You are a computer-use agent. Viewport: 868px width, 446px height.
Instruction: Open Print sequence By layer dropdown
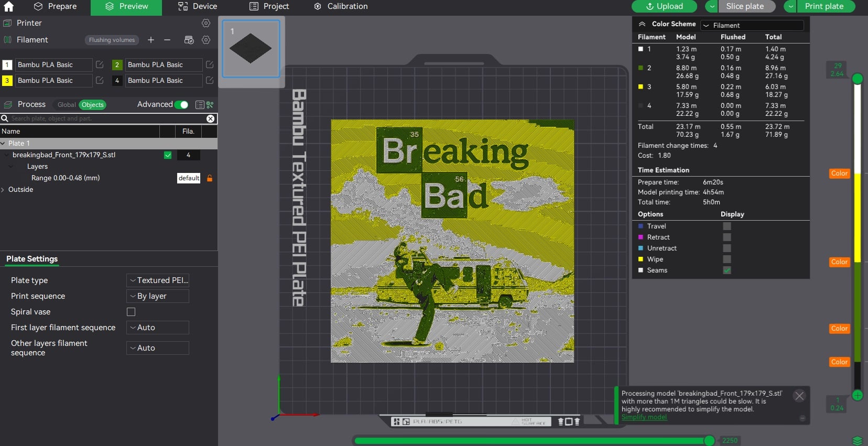pyautogui.click(x=158, y=296)
